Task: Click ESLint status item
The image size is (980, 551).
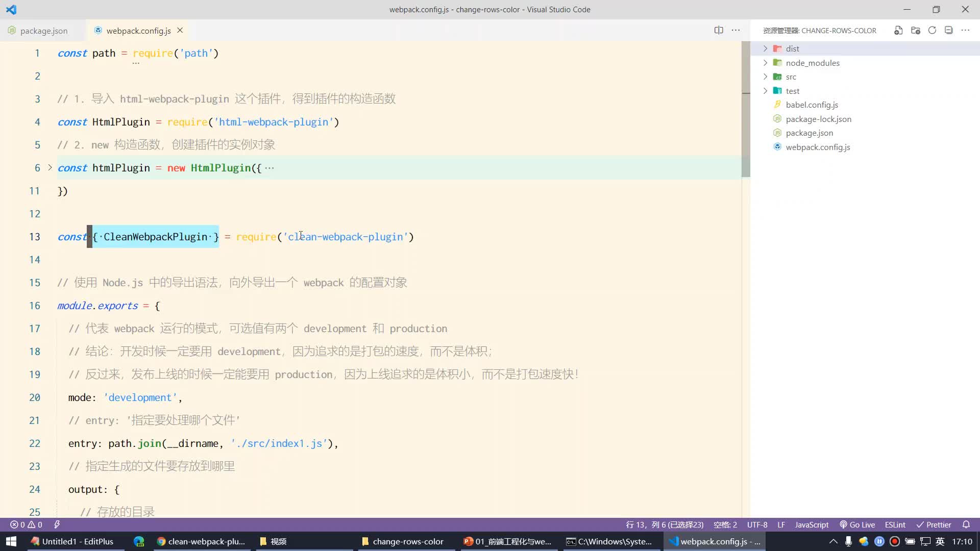Action: point(895,524)
